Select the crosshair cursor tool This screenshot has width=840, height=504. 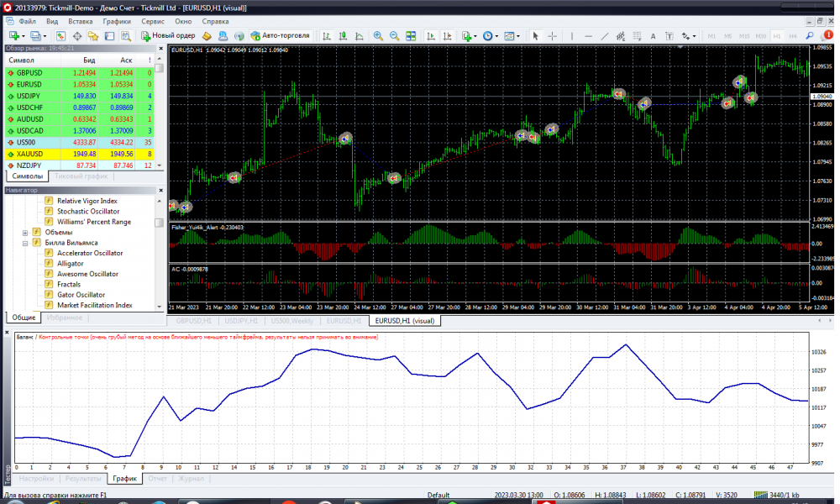coord(552,36)
